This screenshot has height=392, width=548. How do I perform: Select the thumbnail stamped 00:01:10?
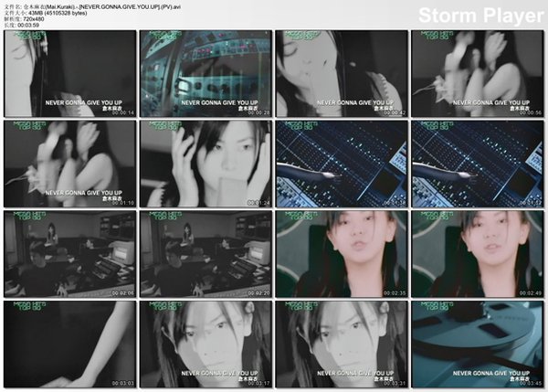(x=70, y=164)
